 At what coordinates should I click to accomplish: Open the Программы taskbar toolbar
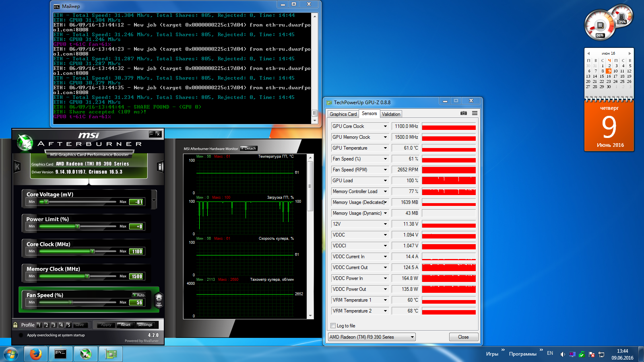pos(522,354)
